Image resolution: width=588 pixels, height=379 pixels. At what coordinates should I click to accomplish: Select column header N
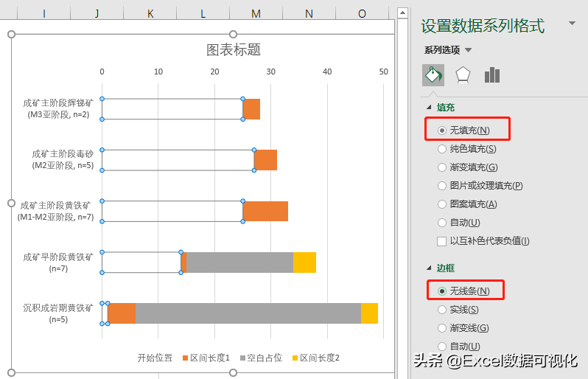(309, 14)
